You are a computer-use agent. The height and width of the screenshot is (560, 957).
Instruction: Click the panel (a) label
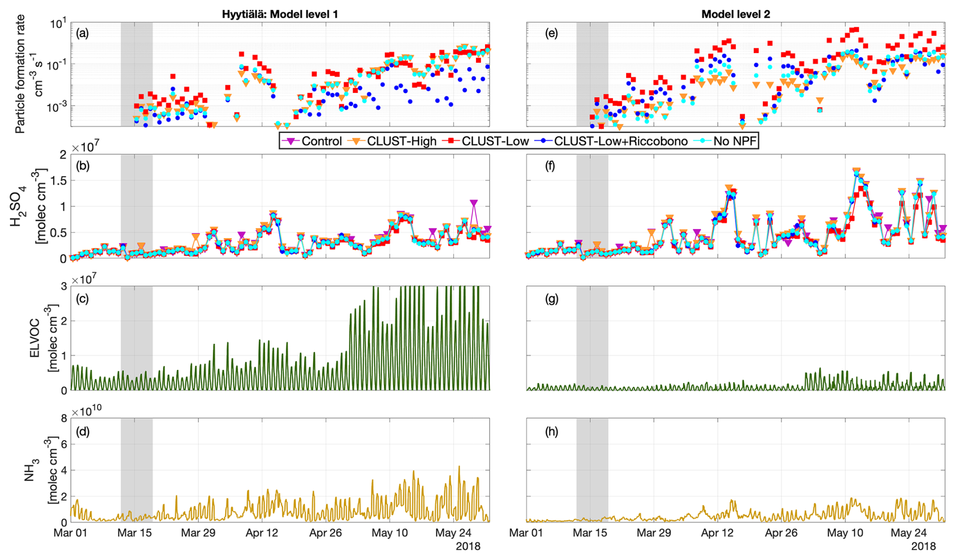click(82, 34)
